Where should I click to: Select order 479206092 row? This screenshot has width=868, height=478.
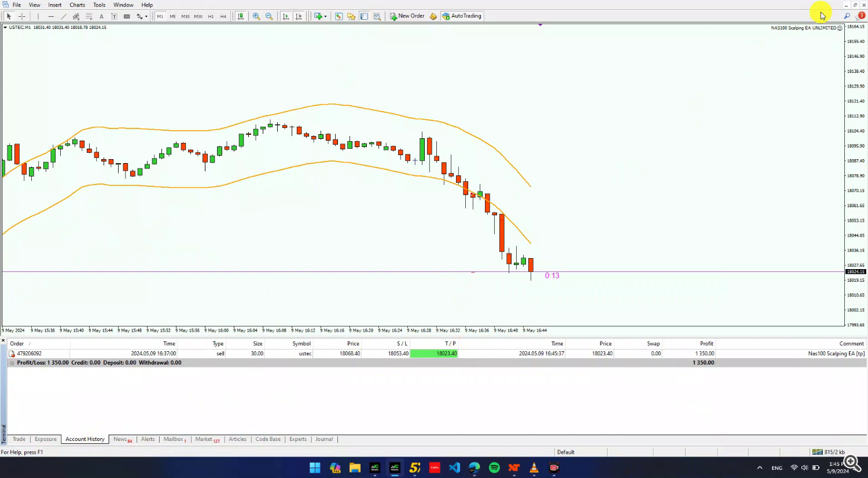click(437, 354)
